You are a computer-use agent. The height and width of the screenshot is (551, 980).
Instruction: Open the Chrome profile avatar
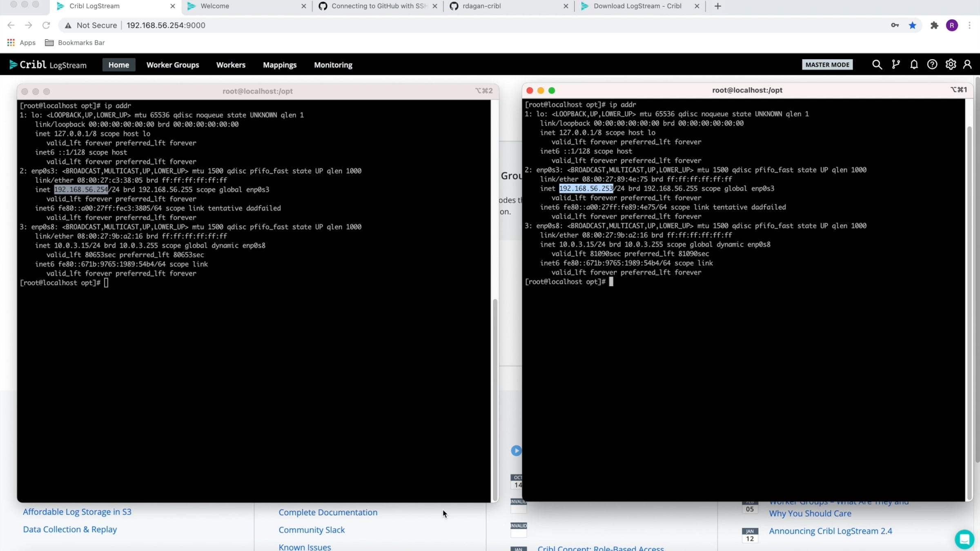[x=952, y=25]
